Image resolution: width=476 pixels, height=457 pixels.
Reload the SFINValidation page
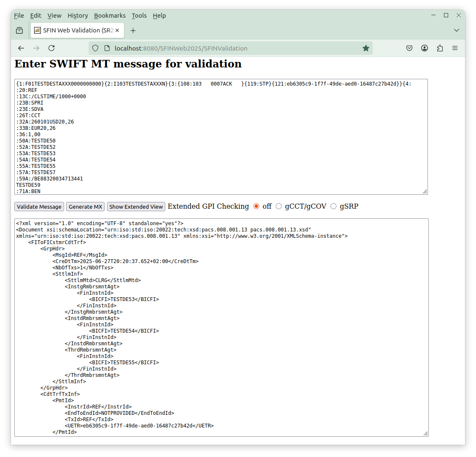[51, 48]
